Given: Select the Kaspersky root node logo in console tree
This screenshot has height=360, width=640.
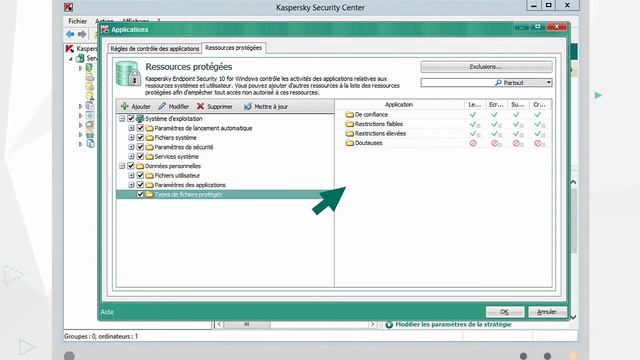Looking at the screenshot, I should (x=70, y=49).
